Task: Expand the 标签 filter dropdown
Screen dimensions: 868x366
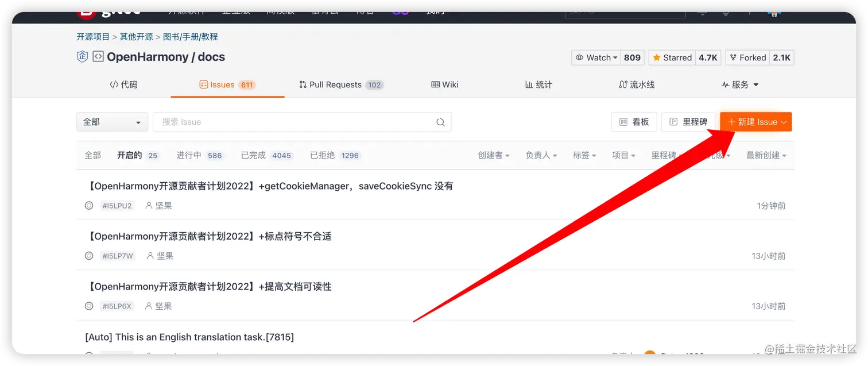Action: (x=584, y=155)
